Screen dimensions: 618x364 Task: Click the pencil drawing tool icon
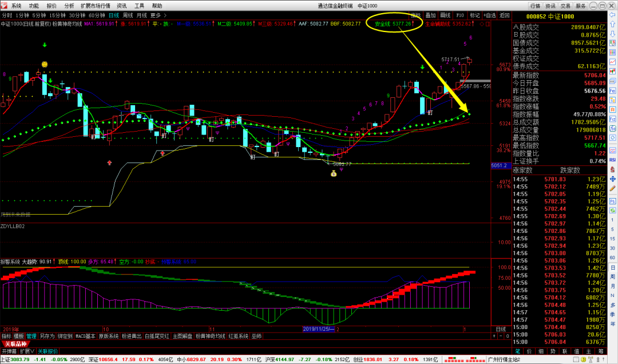612,188
